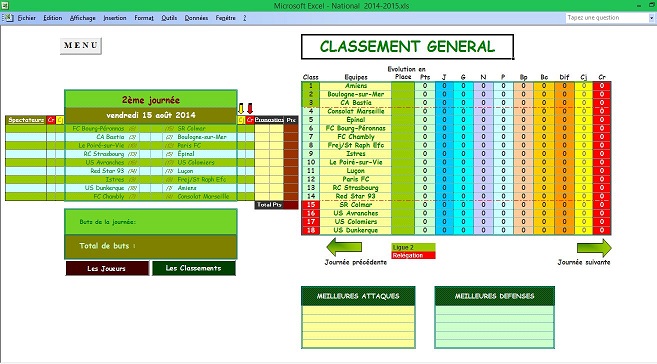Screen dimensions: 657x364
Task: Click the red down arrow above Cr column
Action: point(250,109)
